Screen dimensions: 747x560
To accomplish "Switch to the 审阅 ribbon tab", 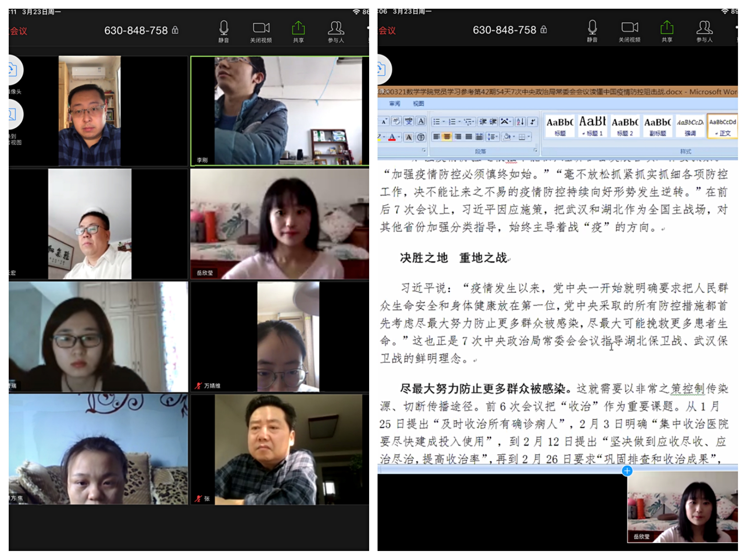I will point(394,104).
